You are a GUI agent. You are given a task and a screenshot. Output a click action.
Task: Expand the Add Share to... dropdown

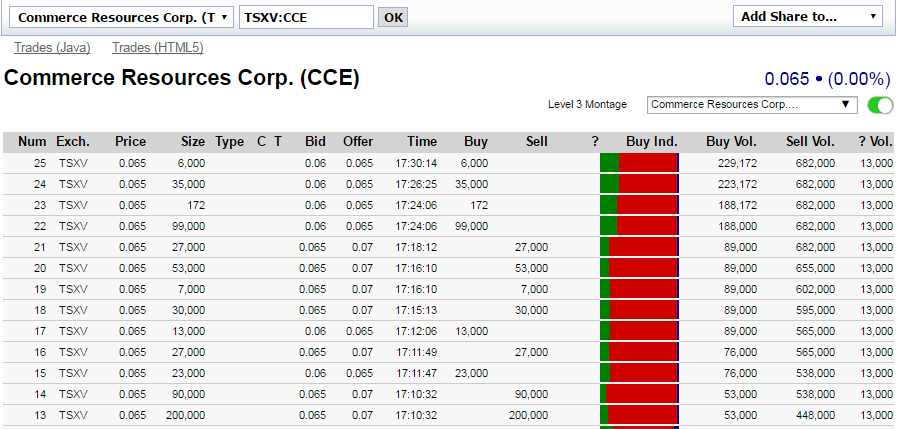[x=807, y=16]
